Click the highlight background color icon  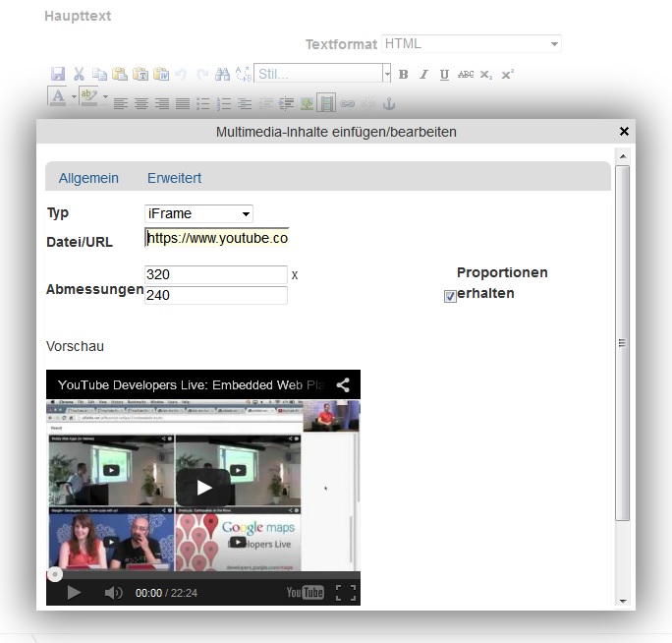click(88, 96)
